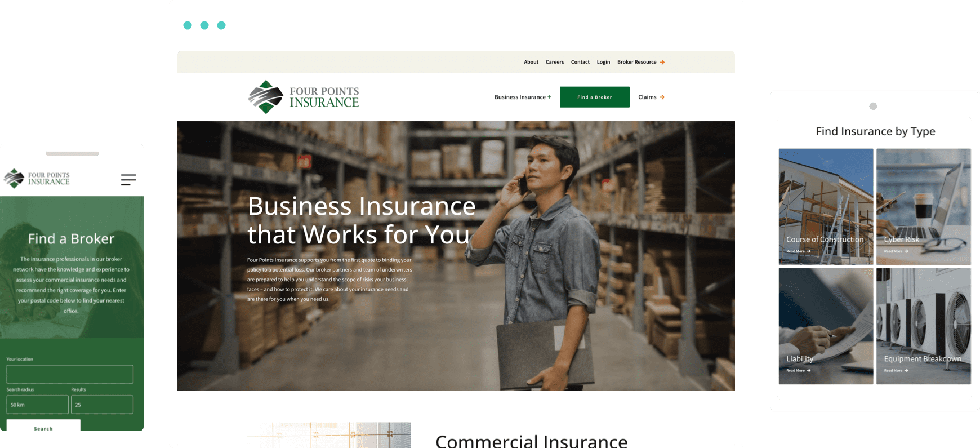The image size is (980, 448).
Task: Open the Search radius 50 km dropdown
Action: 37,405
